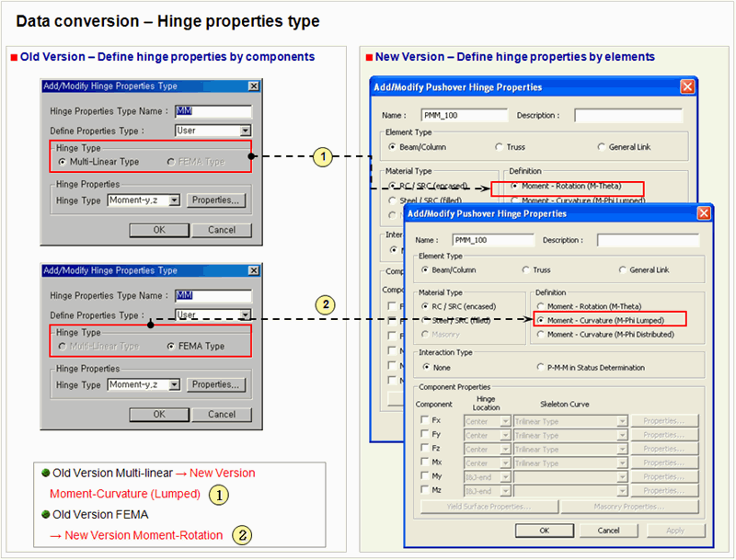Click Cancel in the bottom Hinge Properties dialog
Viewport: 736px width, 560px height.
click(221, 414)
